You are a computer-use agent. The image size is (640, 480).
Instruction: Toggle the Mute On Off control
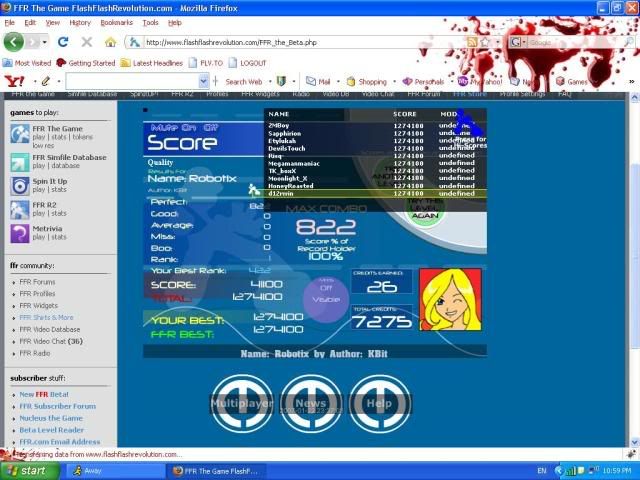182,127
